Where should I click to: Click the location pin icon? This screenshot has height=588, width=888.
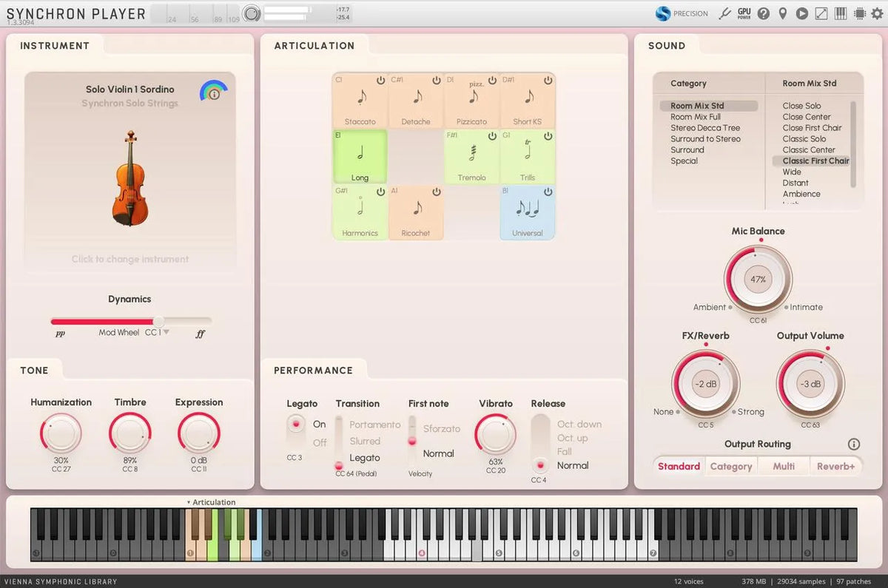(782, 13)
